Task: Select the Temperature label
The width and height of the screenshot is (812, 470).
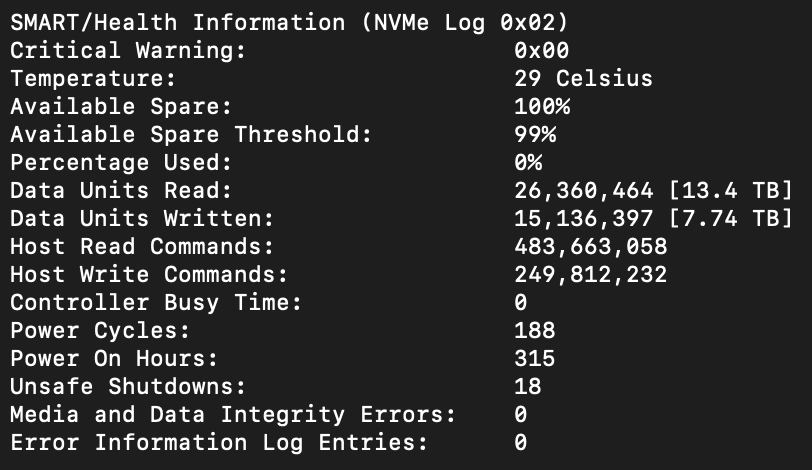Action: tap(93, 79)
